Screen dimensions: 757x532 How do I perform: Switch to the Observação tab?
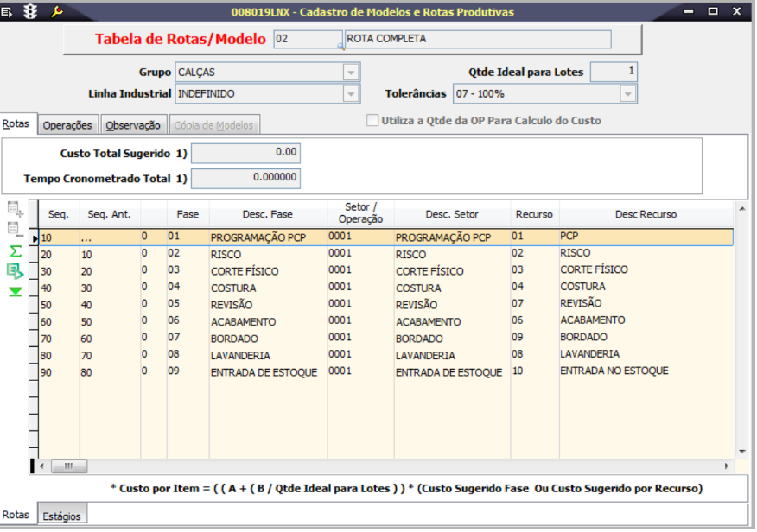pyautogui.click(x=133, y=125)
